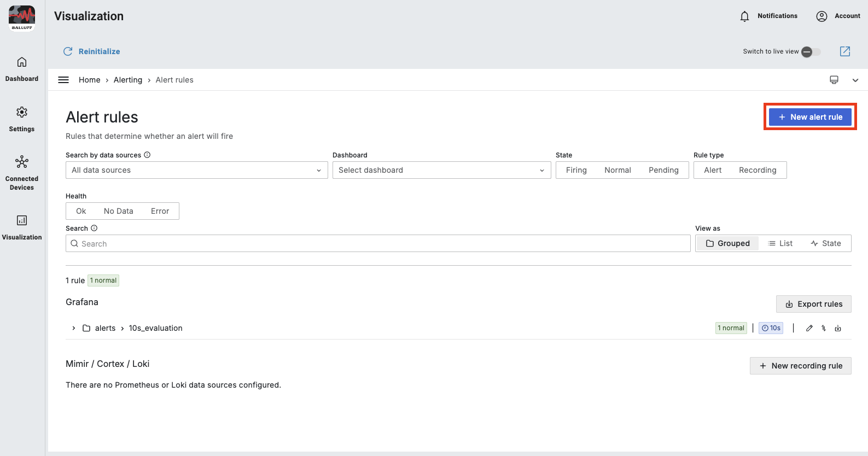Click the Export rules button
The image size is (868, 456).
tap(813, 304)
